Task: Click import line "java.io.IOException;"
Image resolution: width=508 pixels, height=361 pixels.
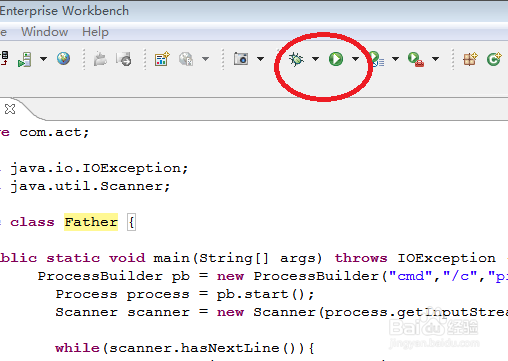Action: pos(99,168)
